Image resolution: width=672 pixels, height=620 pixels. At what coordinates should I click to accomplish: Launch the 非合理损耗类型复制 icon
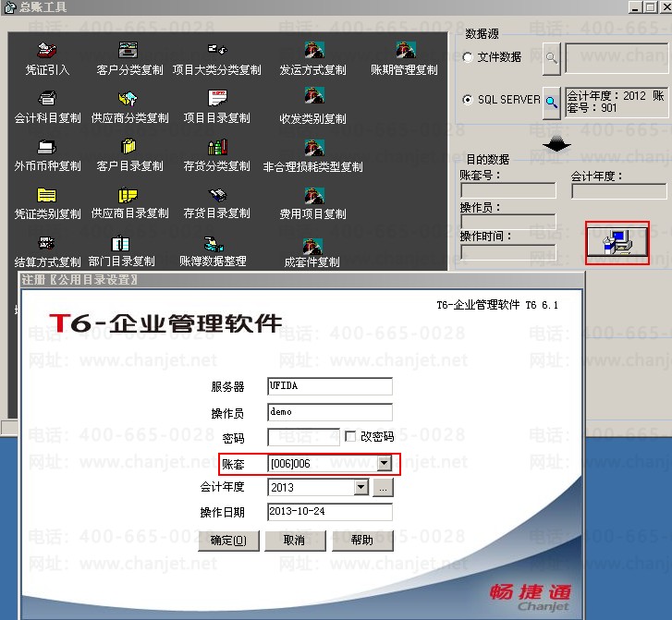[314, 148]
